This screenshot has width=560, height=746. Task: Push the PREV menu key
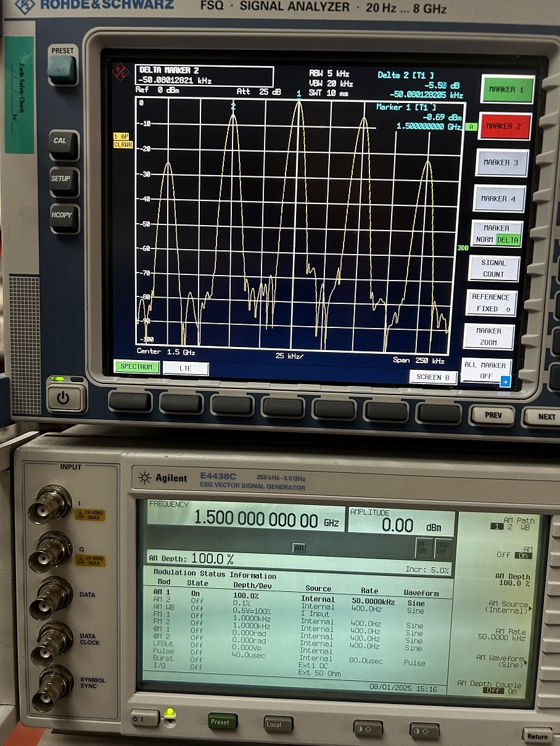493,416
